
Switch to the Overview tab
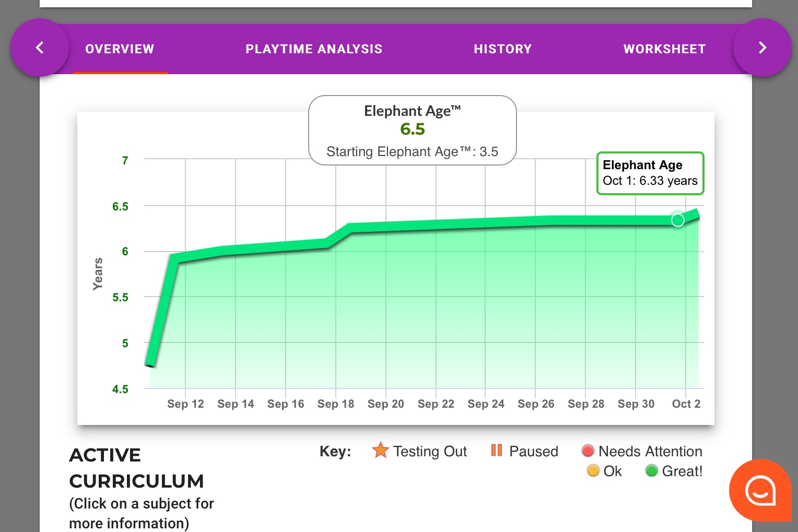pos(120,49)
